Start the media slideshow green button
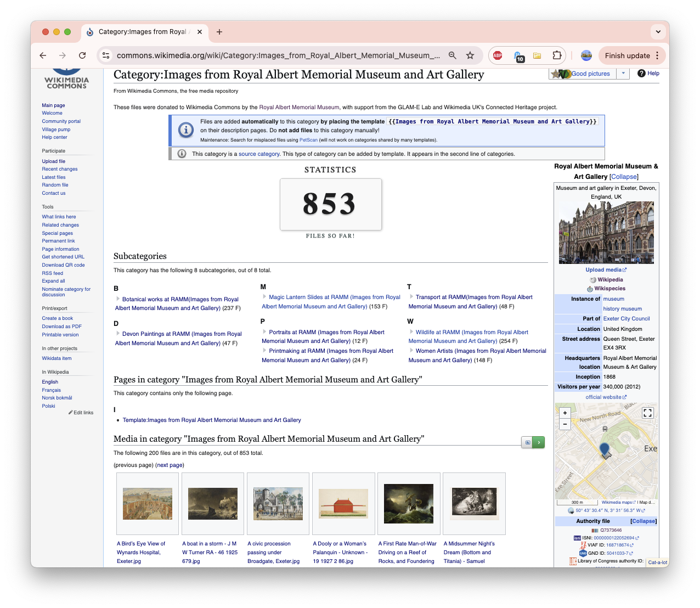Screen dimensions: 700x608 coord(539,442)
